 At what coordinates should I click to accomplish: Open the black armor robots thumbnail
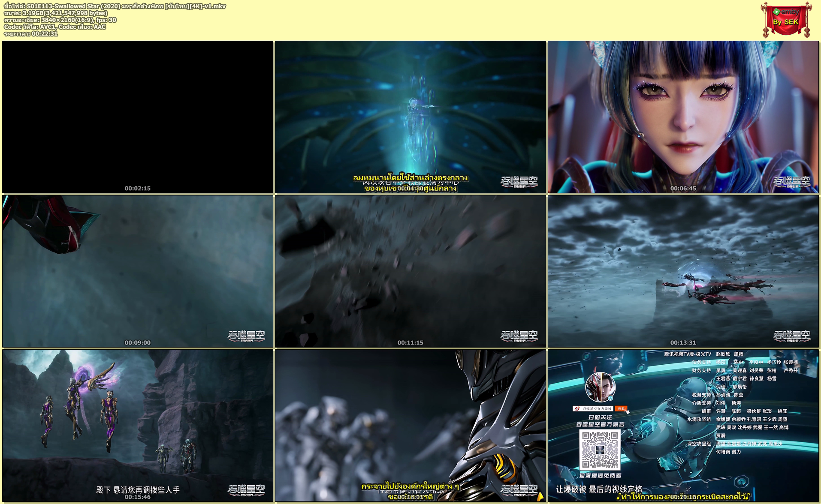point(410,426)
